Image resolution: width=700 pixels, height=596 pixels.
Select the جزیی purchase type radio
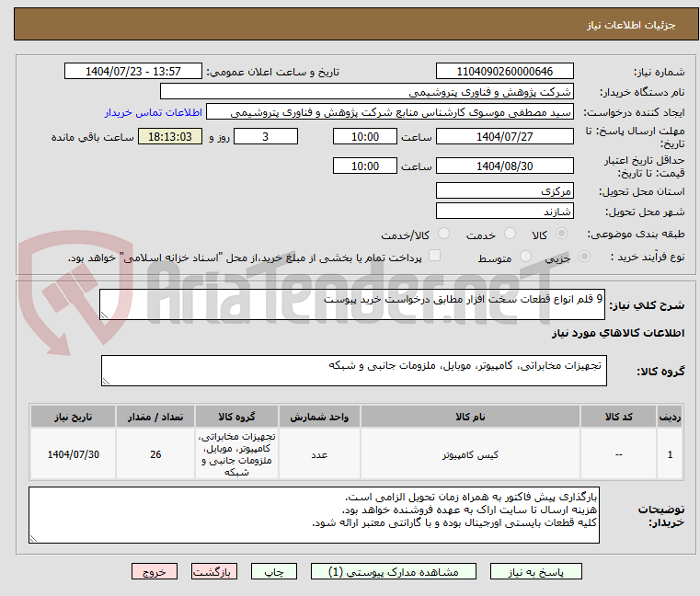pyautogui.click(x=584, y=257)
